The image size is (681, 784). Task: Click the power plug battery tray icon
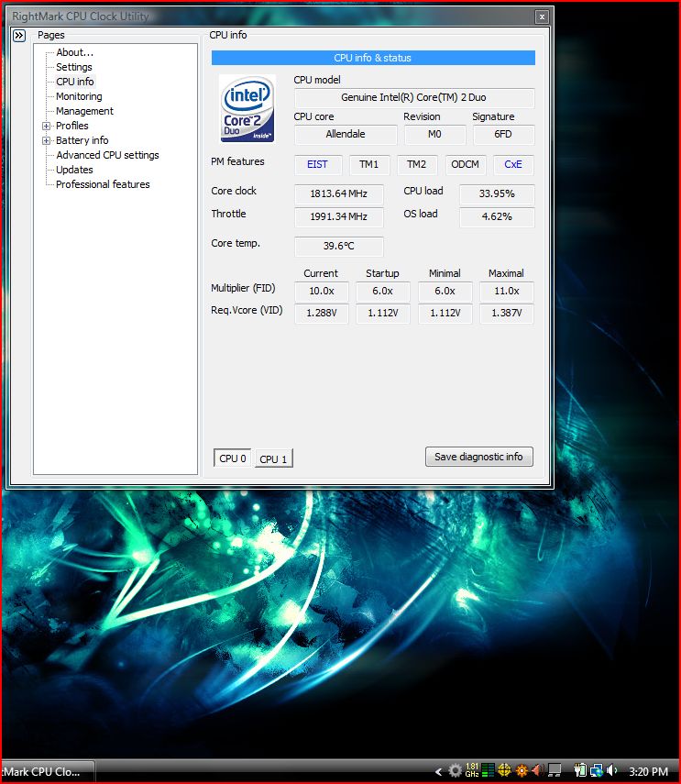point(579,770)
